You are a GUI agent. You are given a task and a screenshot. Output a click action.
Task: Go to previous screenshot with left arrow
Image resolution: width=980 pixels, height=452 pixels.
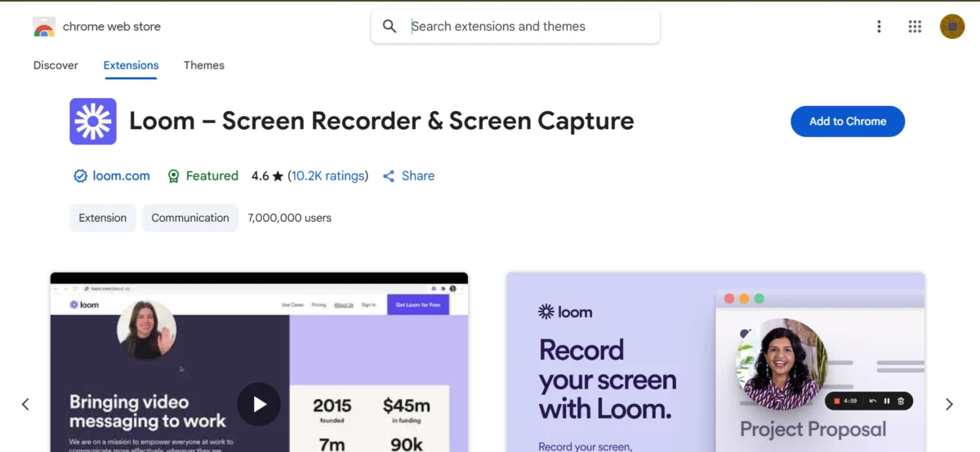[x=25, y=404]
